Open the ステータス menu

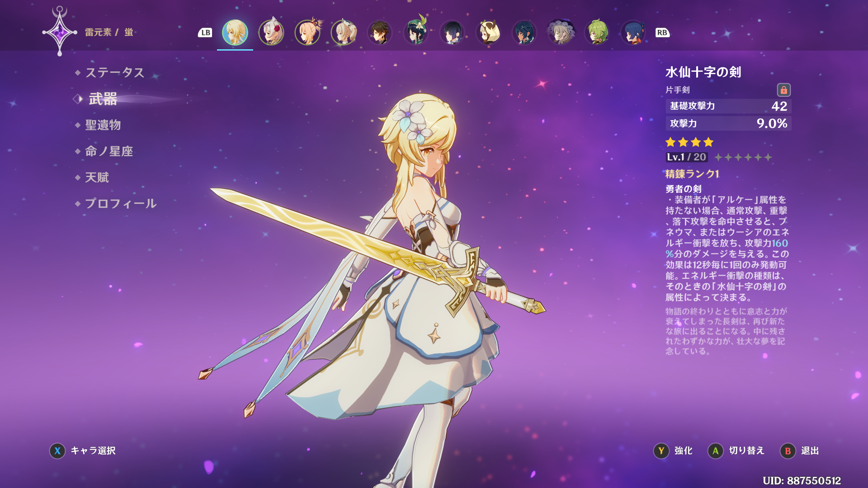click(x=115, y=72)
